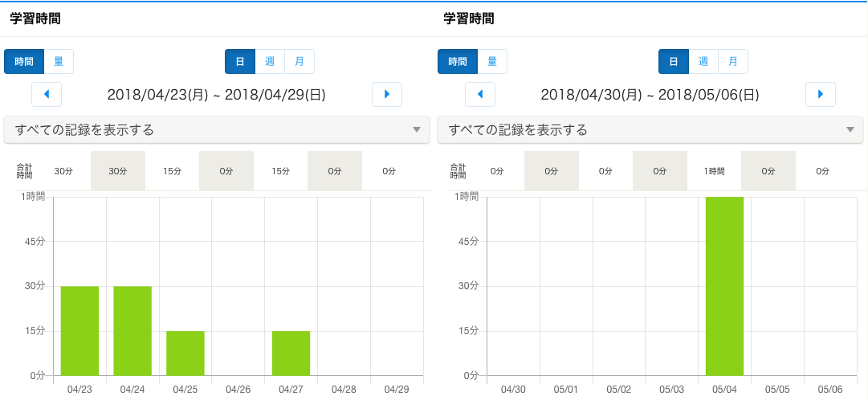Viewport: 868px width, 400px height.
Task: Switch left panel to 月 tab
Action: pos(300,61)
